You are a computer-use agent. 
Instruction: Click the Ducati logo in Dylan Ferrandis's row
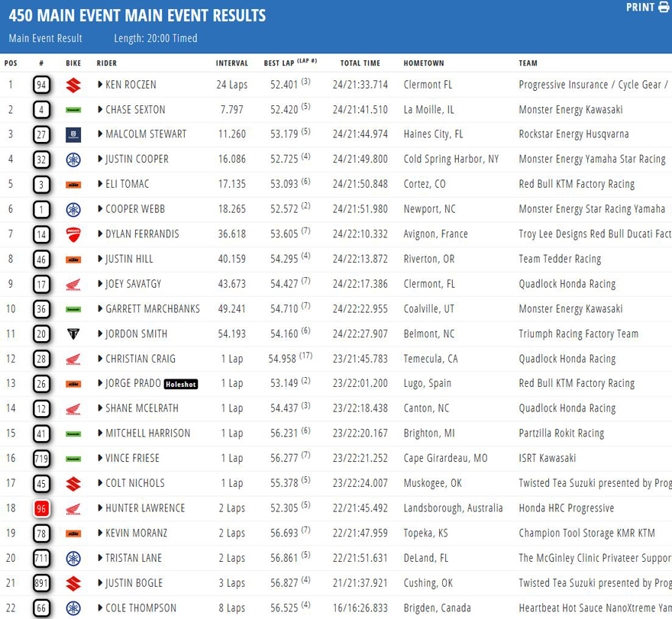point(73,234)
